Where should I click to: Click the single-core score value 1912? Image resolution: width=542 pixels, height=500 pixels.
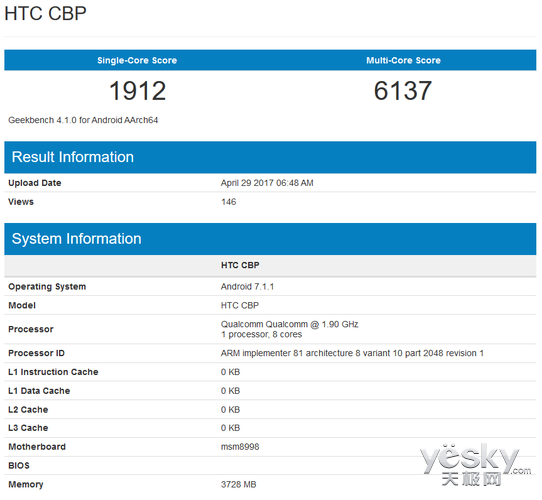(138, 91)
